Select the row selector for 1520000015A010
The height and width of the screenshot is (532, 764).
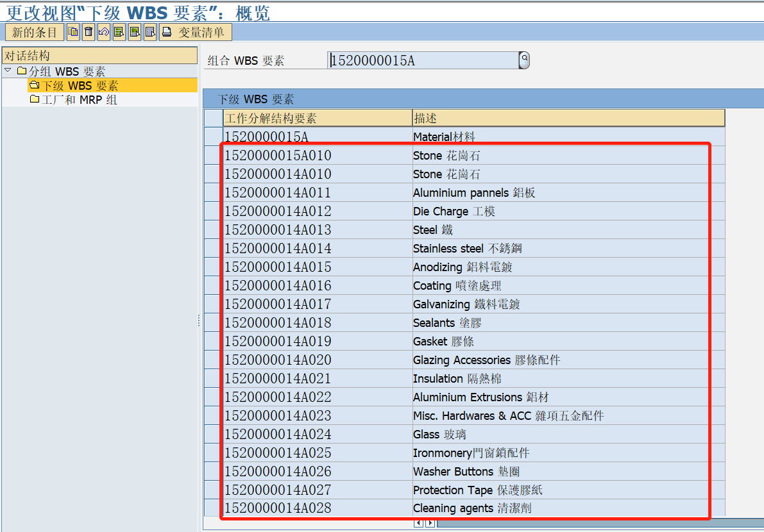click(214, 155)
